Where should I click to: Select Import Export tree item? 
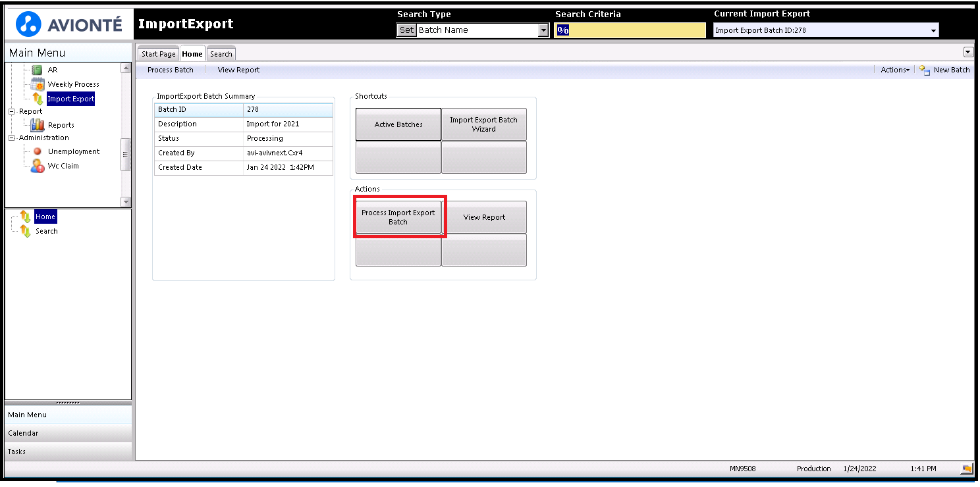pyautogui.click(x=70, y=99)
